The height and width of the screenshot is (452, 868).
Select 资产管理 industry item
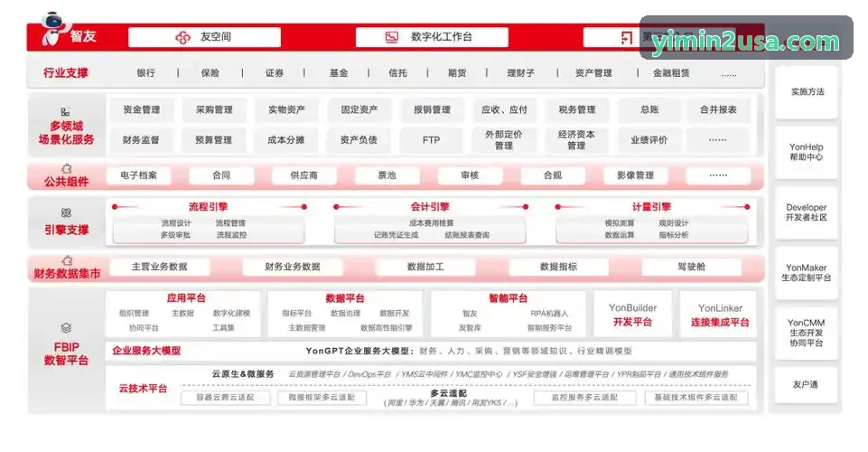click(x=593, y=73)
